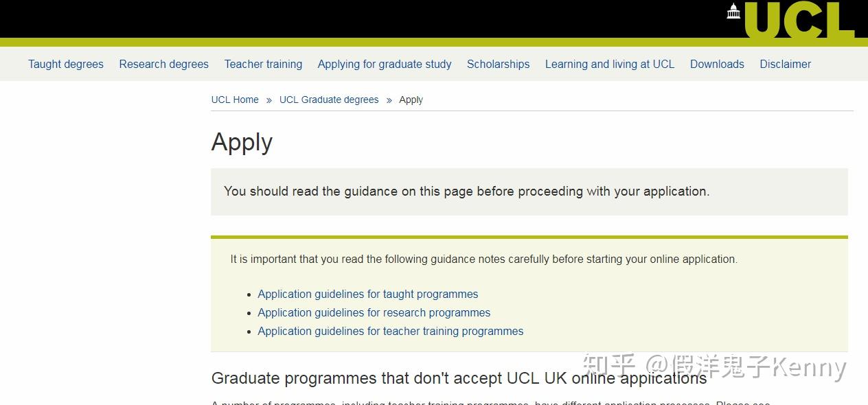Select Teacher training in the navigation bar
Screen dimensions: 868x405
pos(263,64)
